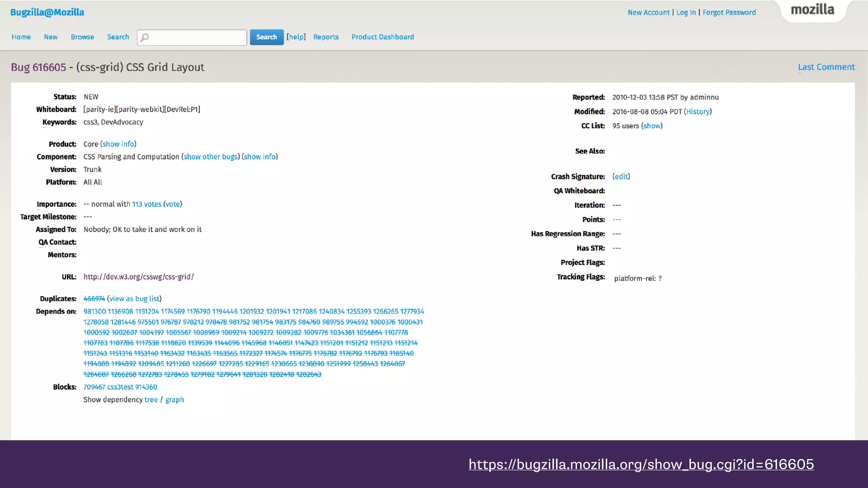Go to Reports page
Screen dimensions: 868x488
point(326,37)
